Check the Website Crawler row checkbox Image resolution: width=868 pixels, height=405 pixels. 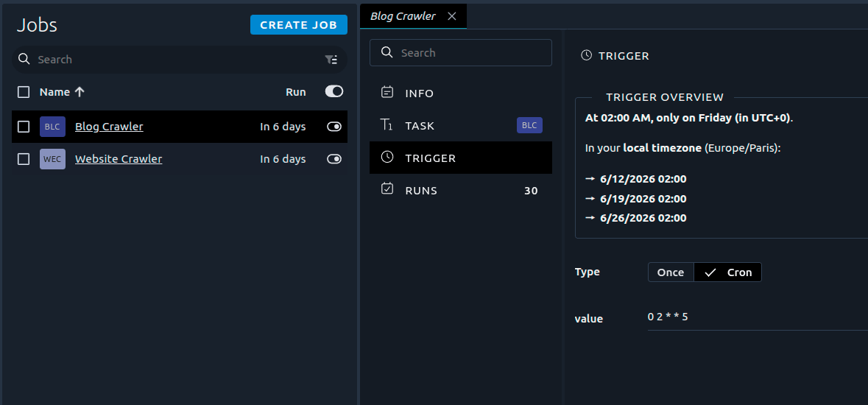(24, 159)
